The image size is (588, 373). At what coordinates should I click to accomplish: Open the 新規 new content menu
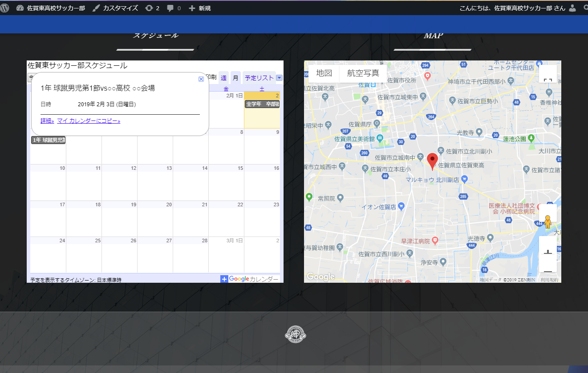tap(200, 8)
